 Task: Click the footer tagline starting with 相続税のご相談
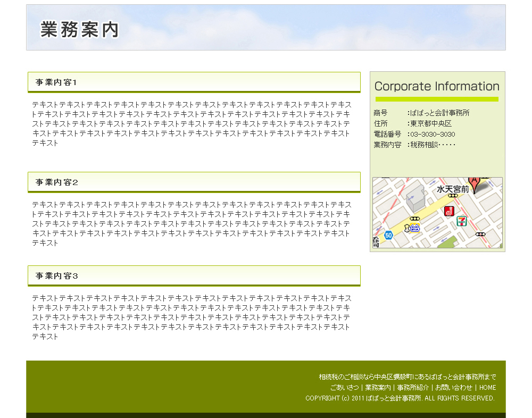[407, 377]
